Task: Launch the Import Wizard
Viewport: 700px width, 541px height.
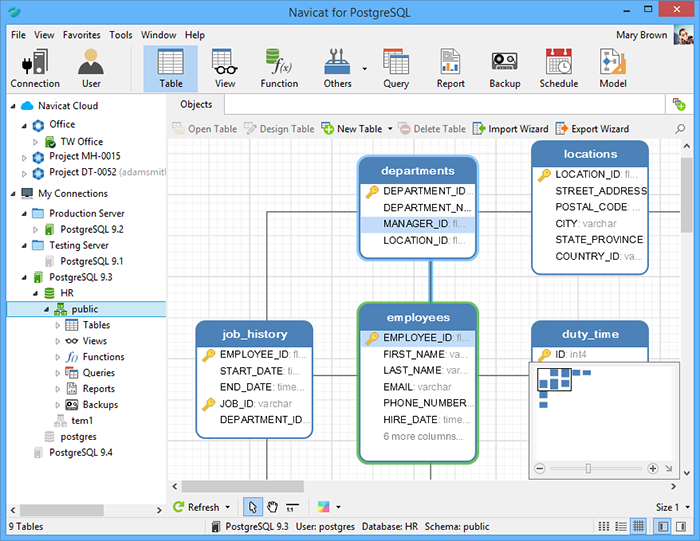Action: click(x=510, y=129)
